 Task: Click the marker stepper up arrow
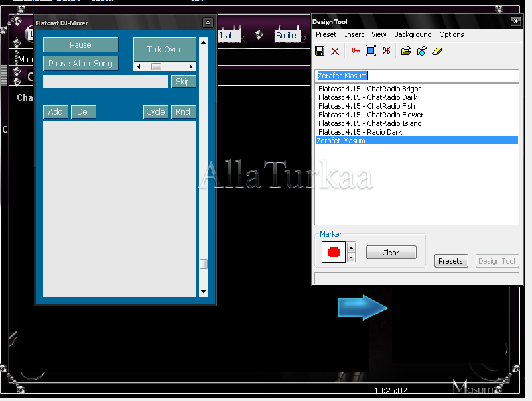pos(352,247)
